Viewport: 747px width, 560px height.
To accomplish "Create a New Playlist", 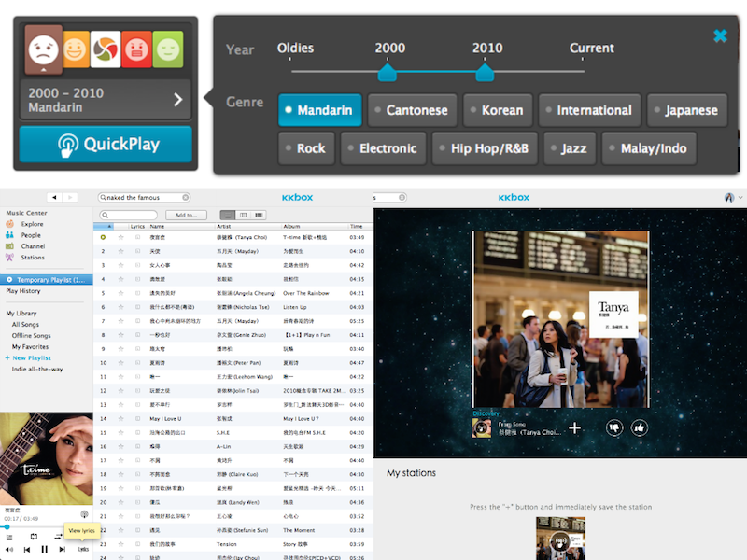I will coord(28,358).
